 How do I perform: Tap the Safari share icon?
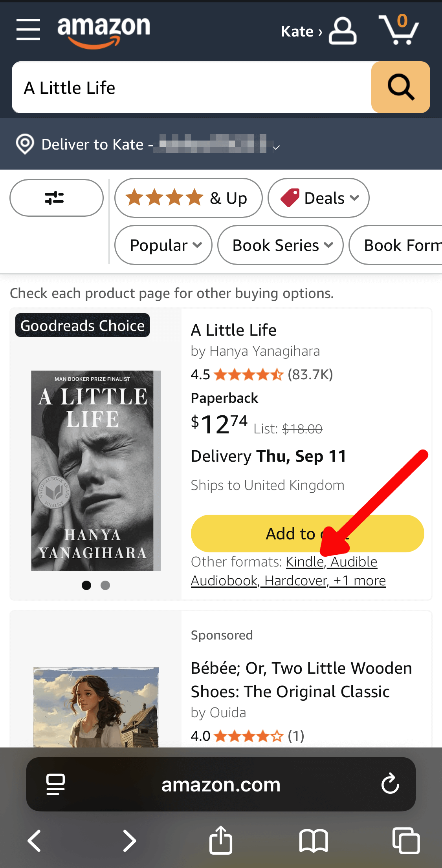221,841
